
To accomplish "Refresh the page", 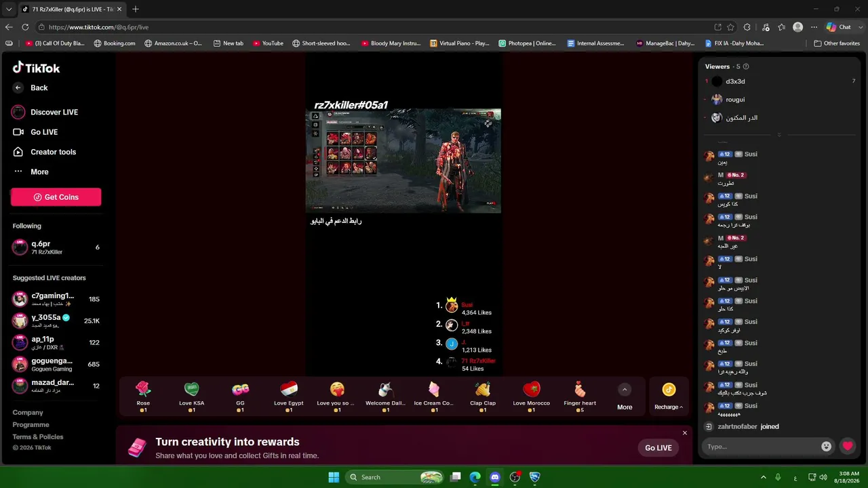I will 25,27.
